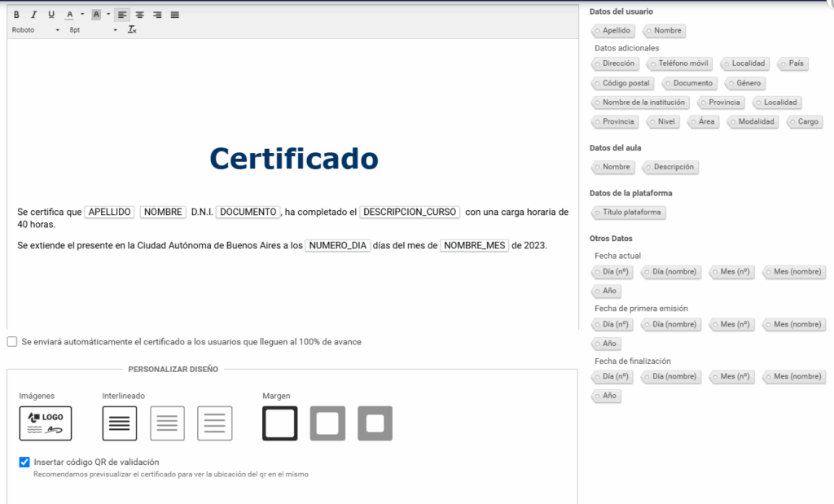
Task: Open the text color dropdown arrow
Action: pos(82,15)
